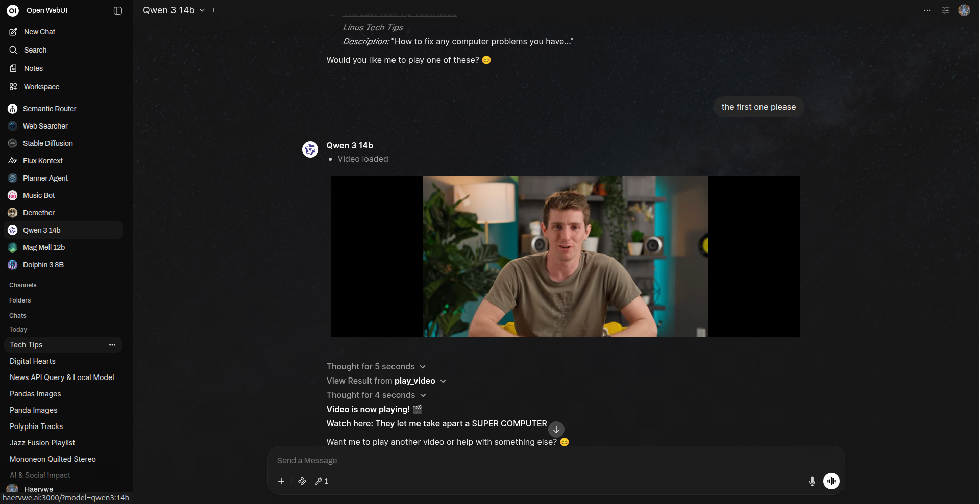Toggle available tools wrench button
Viewport: 980px width, 504px height.
(321, 481)
